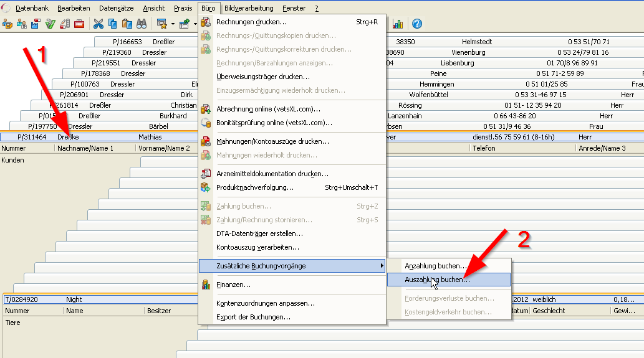Open the Datenbank menu
This screenshot has height=358, width=644.
coord(32,8)
